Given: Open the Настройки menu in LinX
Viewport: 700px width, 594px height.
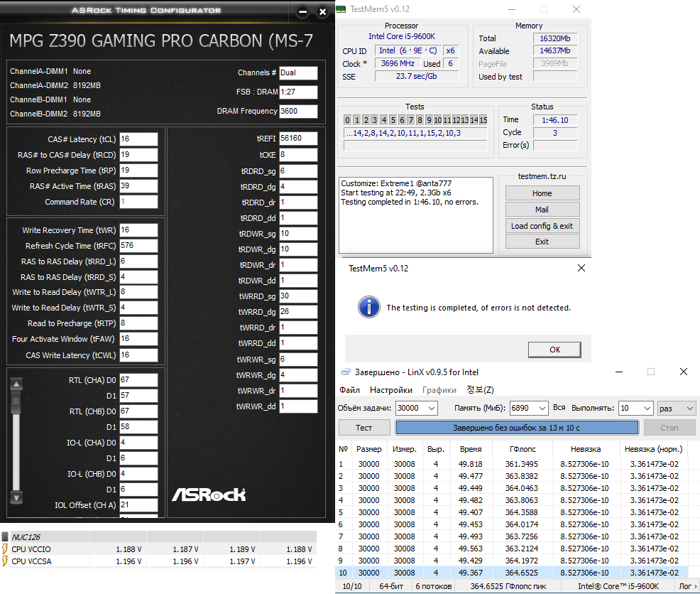Looking at the screenshot, I should point(391,390).
